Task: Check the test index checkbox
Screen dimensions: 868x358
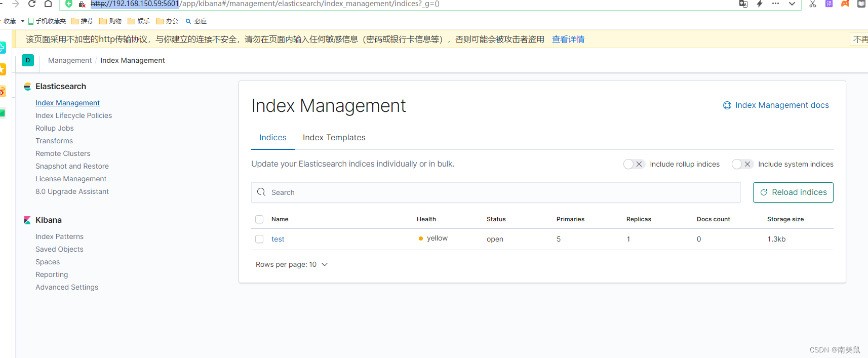Action: point(259,239)
